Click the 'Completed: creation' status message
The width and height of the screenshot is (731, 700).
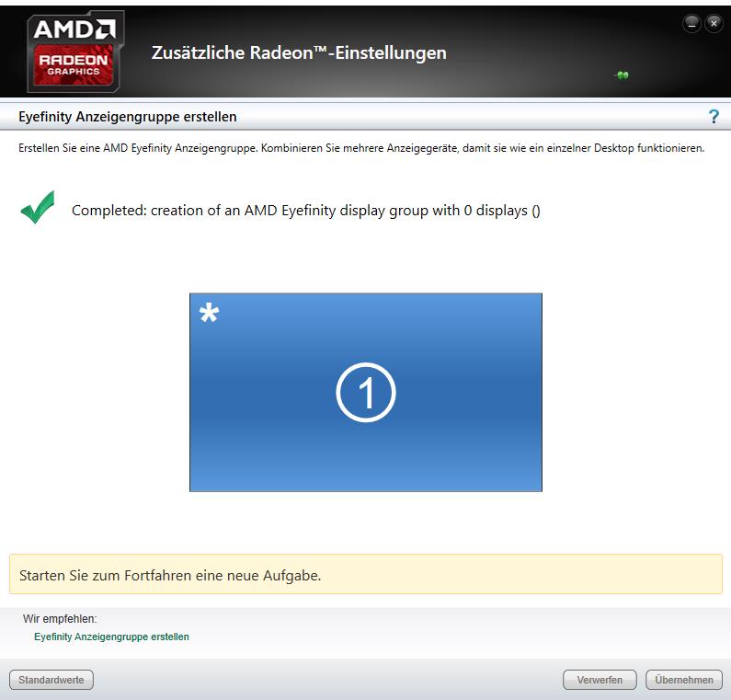306,211
